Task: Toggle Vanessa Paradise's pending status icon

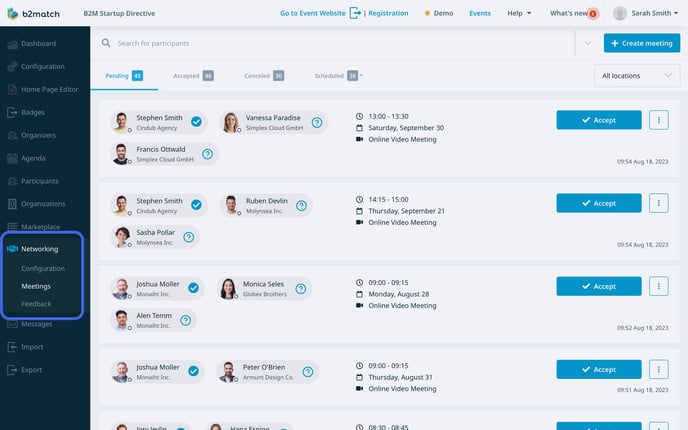Action: (x=316, y=122)
